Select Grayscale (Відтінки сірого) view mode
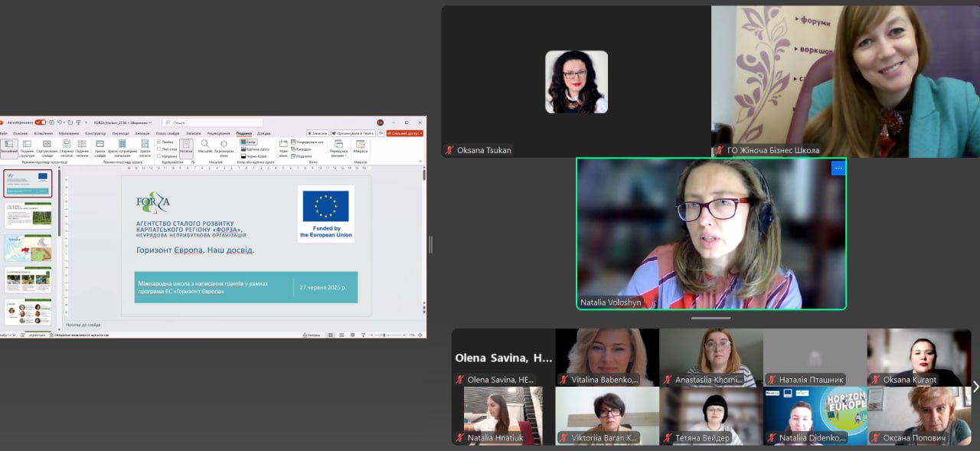The height and width of the screenshot is (451, 980). pyautogui.click(x=253, y=149)
